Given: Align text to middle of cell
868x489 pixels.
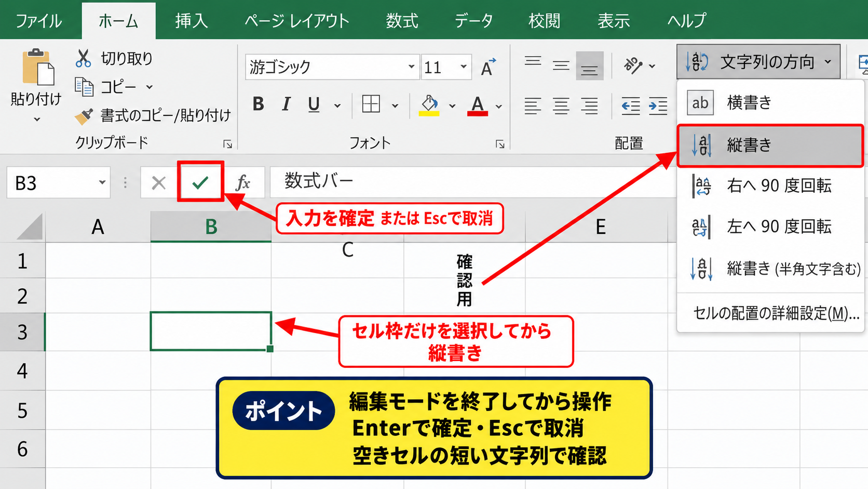Looking at the screenshot, I should tap(561, 65).
